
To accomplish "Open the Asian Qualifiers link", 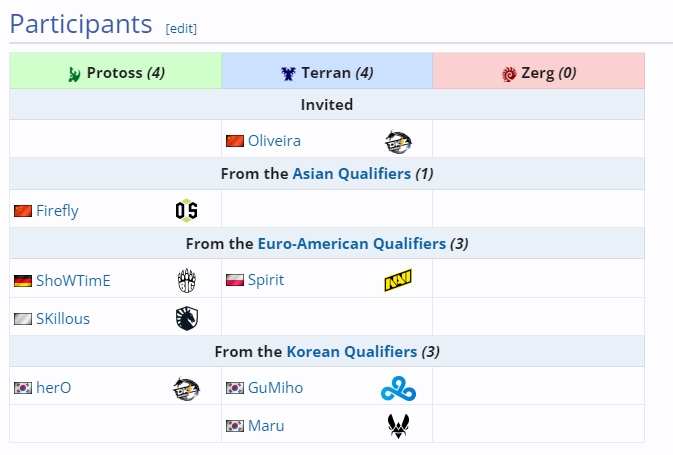I will tap(351, 173).
